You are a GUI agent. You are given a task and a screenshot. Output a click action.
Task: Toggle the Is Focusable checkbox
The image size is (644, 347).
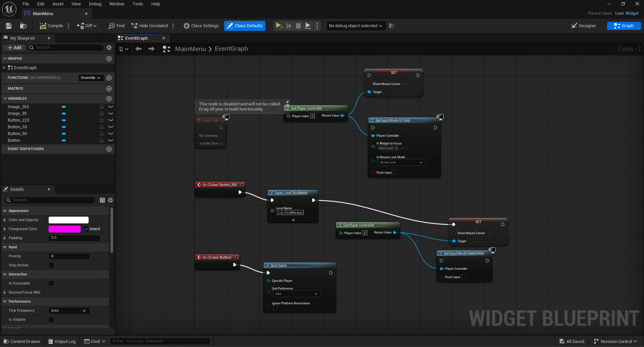coord(51,283)
